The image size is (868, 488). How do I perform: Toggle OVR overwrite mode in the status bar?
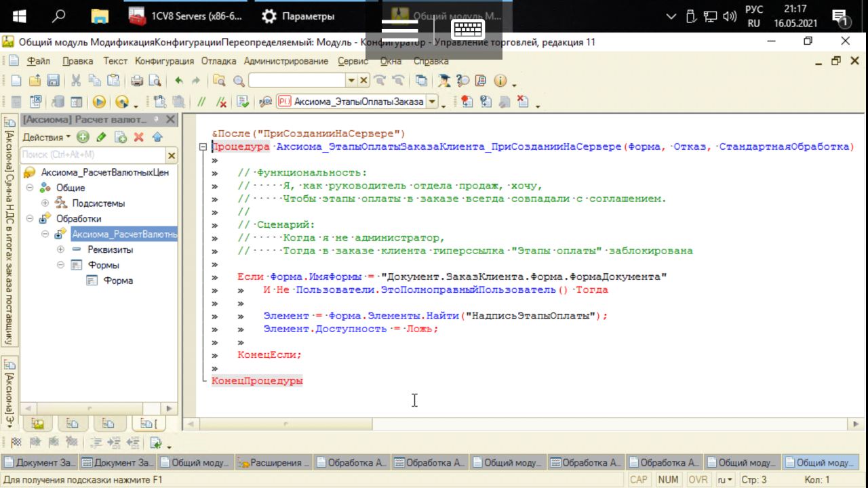pyautogui.click(x=698, y=480)
